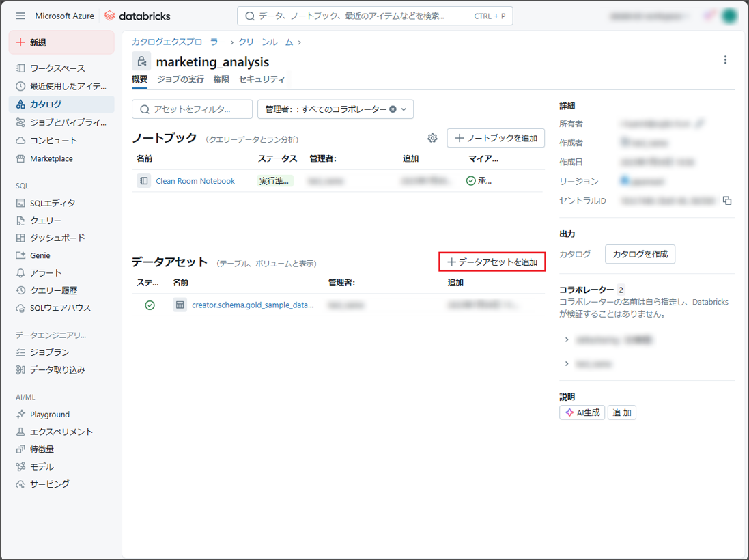The image size is (749, 560).
Task: Expand the first collaborator entry
Action: point(567,339)
